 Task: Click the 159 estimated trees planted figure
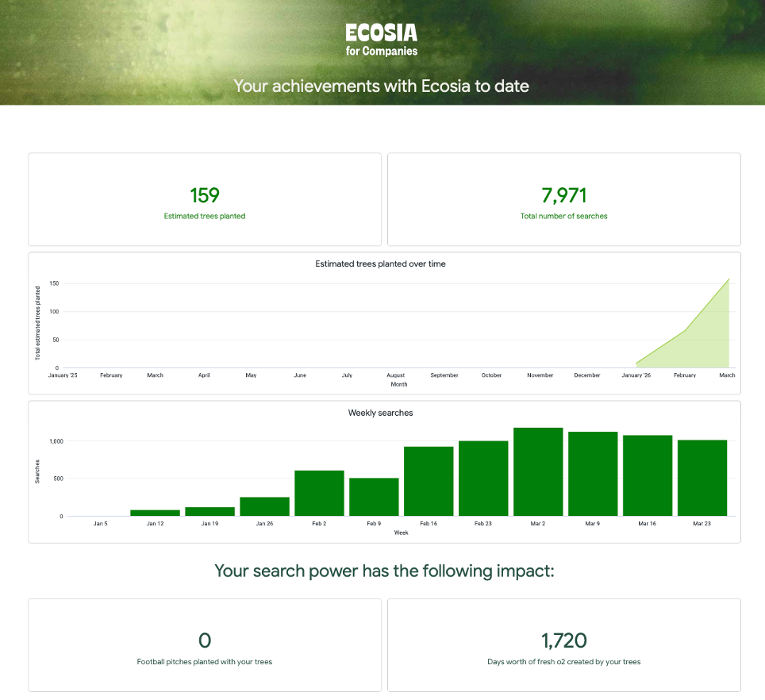point(205,195)
